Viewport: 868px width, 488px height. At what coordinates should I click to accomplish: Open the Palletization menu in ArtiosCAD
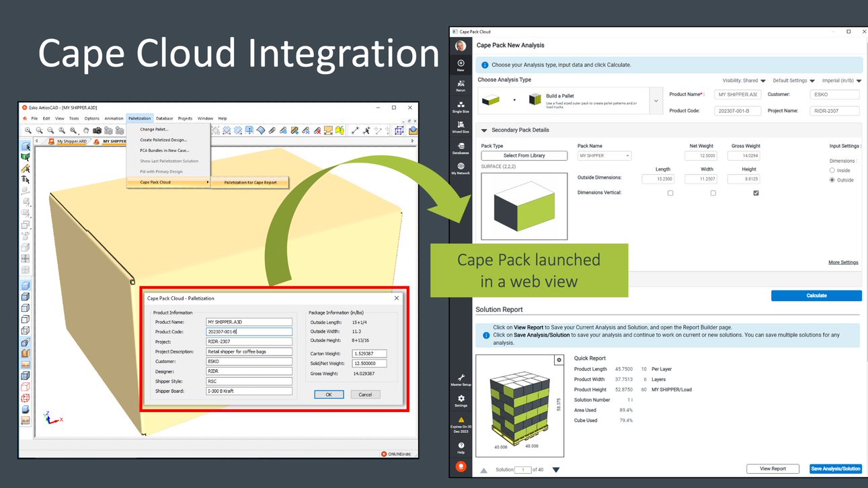click(140, 118)
